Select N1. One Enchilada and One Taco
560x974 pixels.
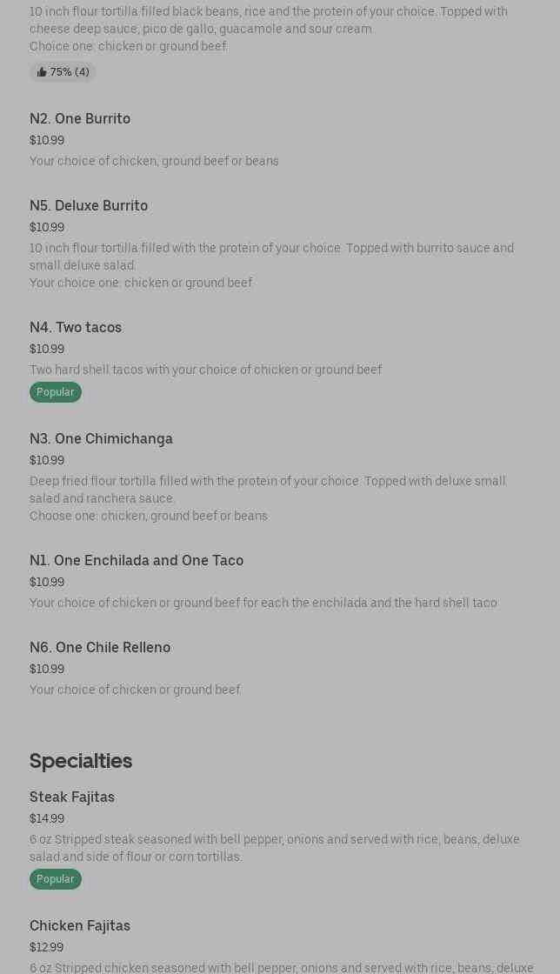click(137, 560)
